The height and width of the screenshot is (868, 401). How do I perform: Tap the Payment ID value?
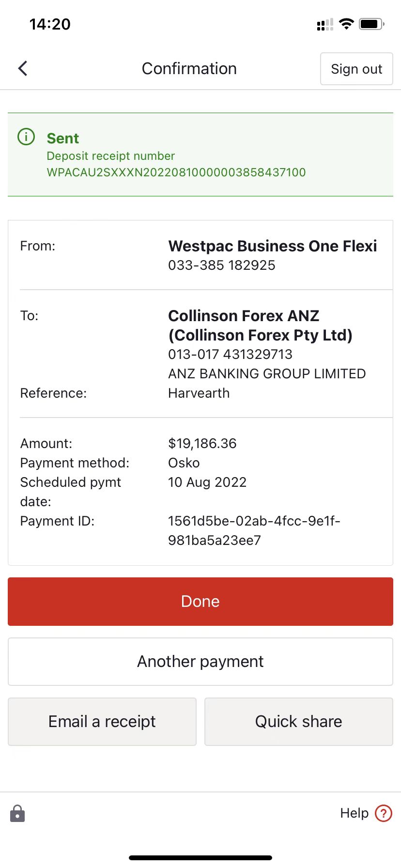tap(254, 530)
